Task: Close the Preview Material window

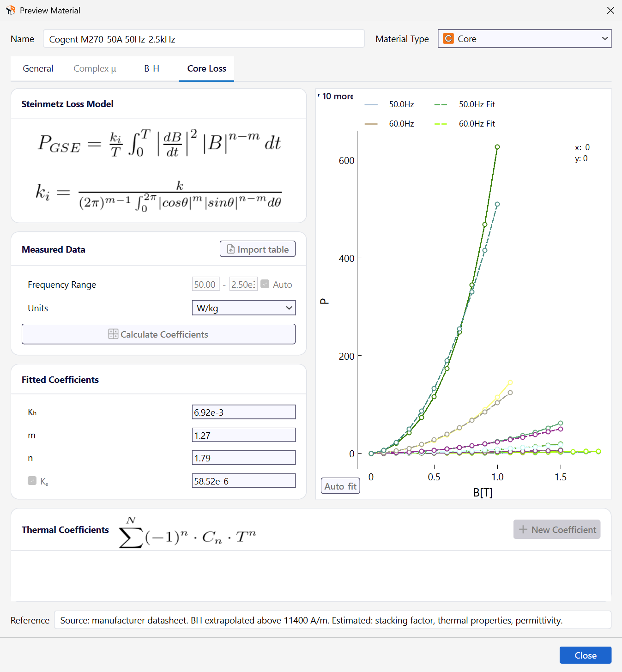Action: point(610,10)
